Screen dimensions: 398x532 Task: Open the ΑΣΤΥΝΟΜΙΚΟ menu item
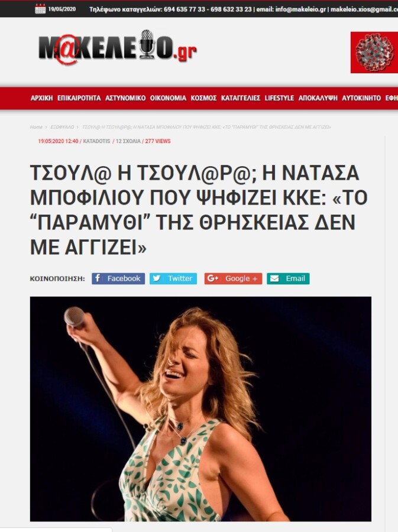(x=125, y=98)
